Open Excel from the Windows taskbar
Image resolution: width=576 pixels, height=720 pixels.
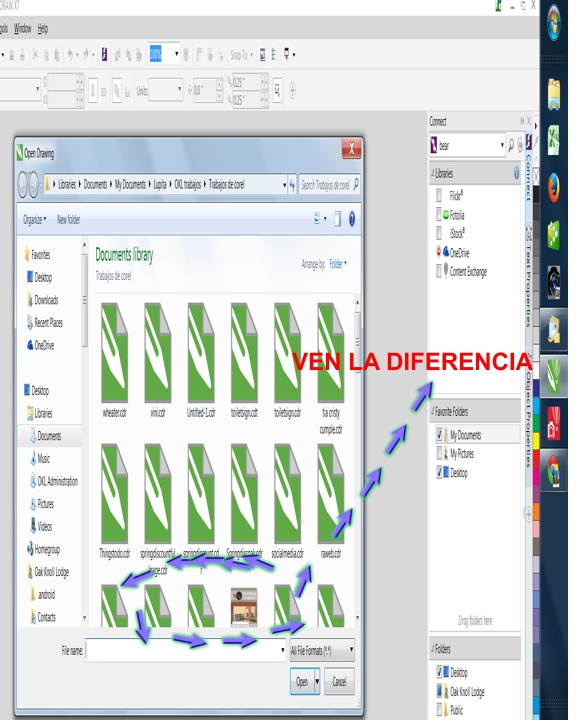point(553,140)
